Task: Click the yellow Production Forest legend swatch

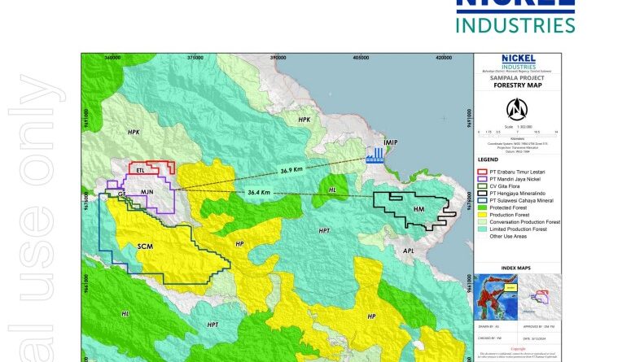Action: coord(482,215)
